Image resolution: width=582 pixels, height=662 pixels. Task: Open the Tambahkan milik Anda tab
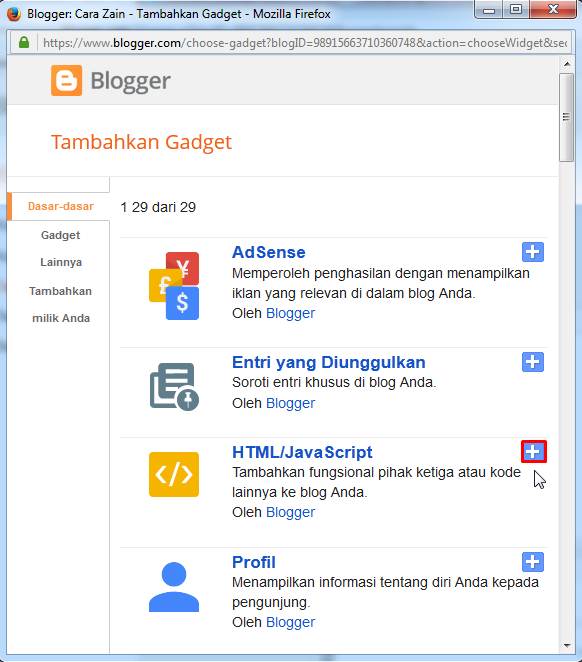point(60,304)
